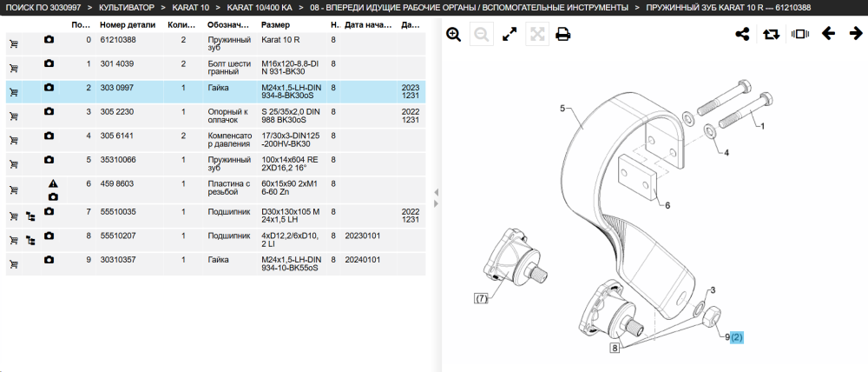The width and height of the screenshot is (868, 372).
Task: Toggle the side-by-side panel layout icon
Action: [800, 34]
